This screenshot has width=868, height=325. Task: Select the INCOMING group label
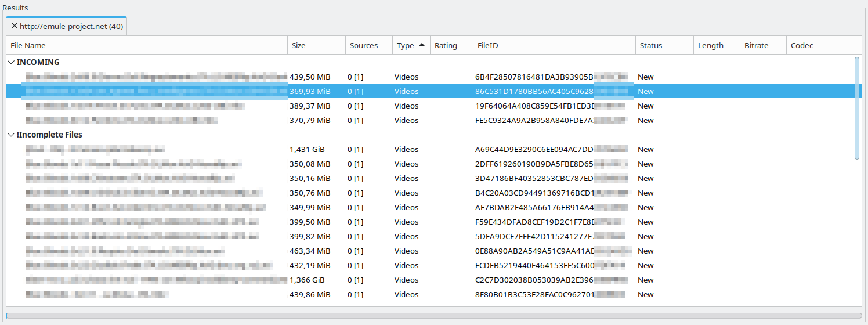click(38, 62)
